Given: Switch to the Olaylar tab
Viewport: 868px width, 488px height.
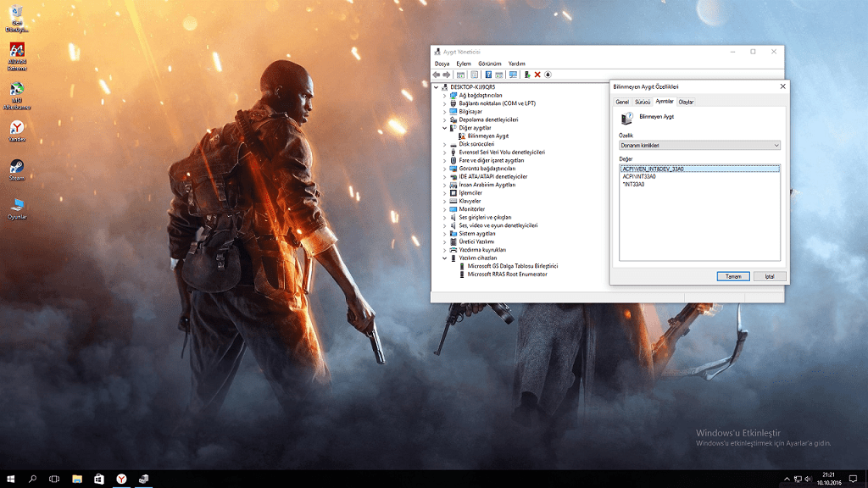Looking at the screenshot, I should (686, 102).
